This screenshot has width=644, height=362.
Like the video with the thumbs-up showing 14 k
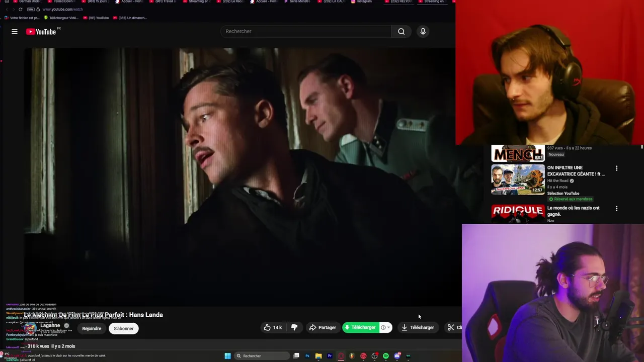[x=273, y=327]
